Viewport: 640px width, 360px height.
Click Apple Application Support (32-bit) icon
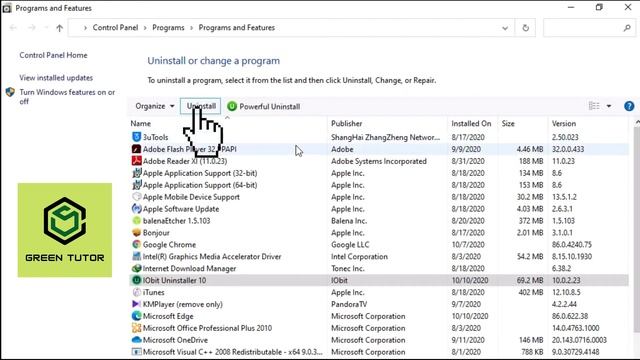(136, 173)
